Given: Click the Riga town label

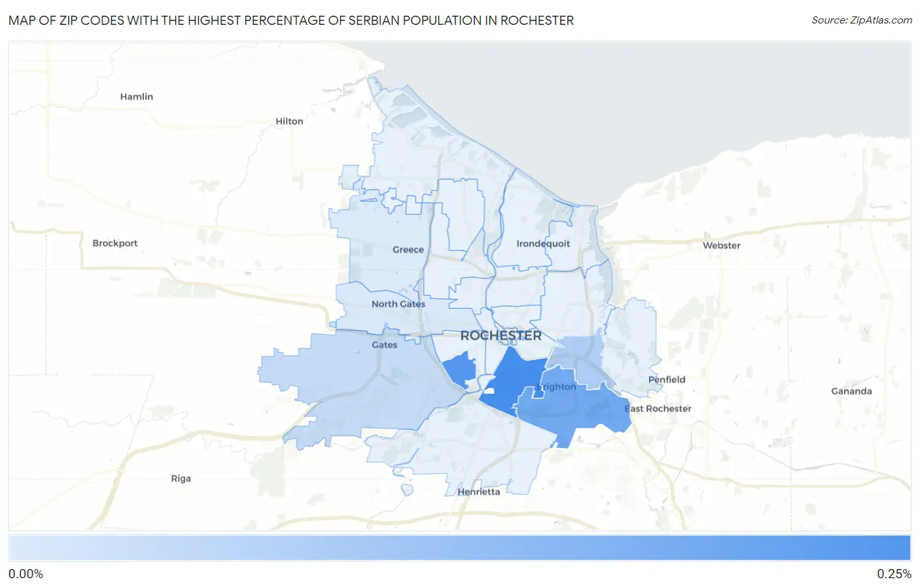Looking at the screenshot, I should [x=181, y=479].
